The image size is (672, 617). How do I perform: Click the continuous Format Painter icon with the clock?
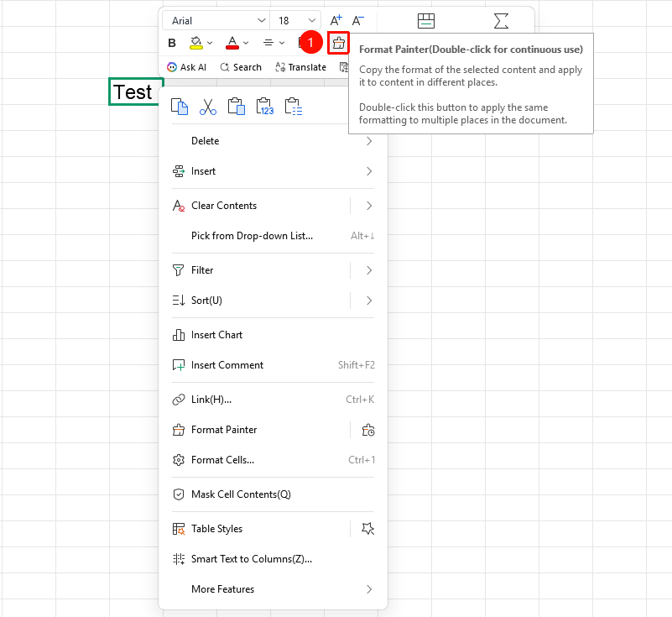coord(368,430)
